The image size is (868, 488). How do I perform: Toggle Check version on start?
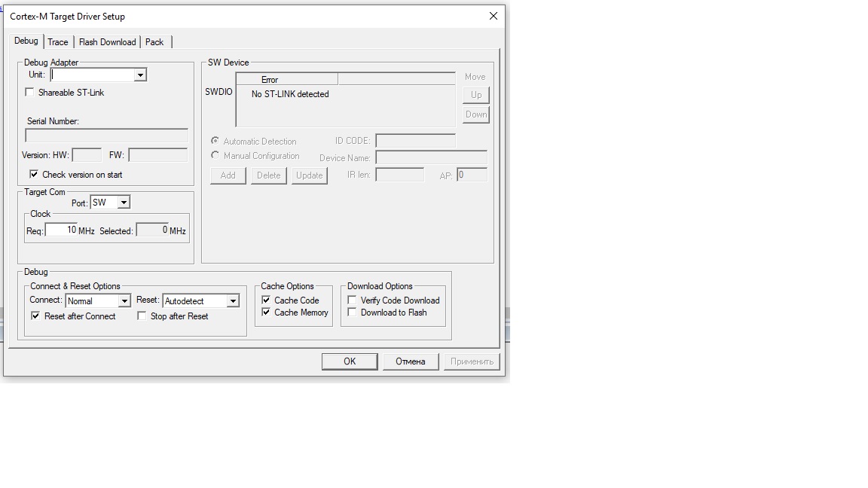tap(34, 174)
